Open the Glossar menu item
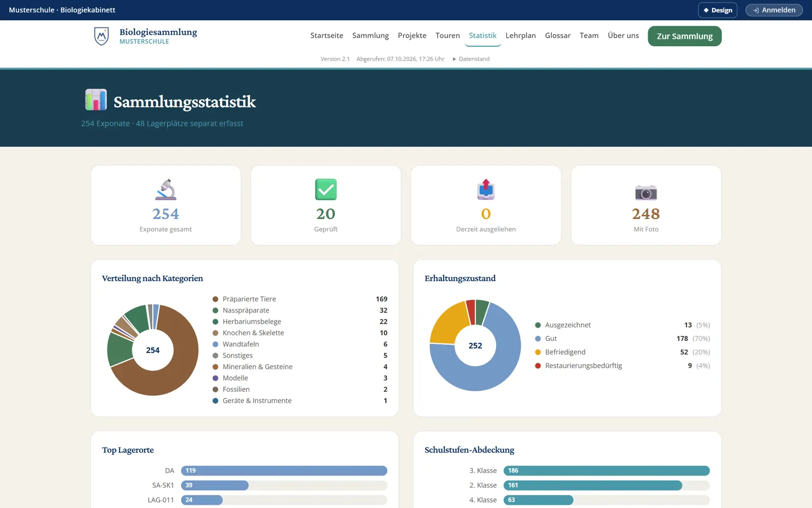 click(558, 36)
